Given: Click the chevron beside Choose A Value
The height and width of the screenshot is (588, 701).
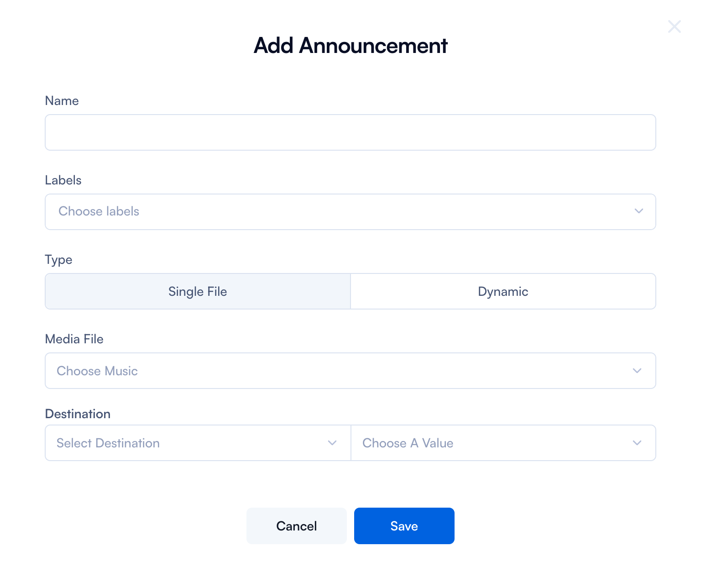Looking at the screenshot, I should tap(637, 443).
